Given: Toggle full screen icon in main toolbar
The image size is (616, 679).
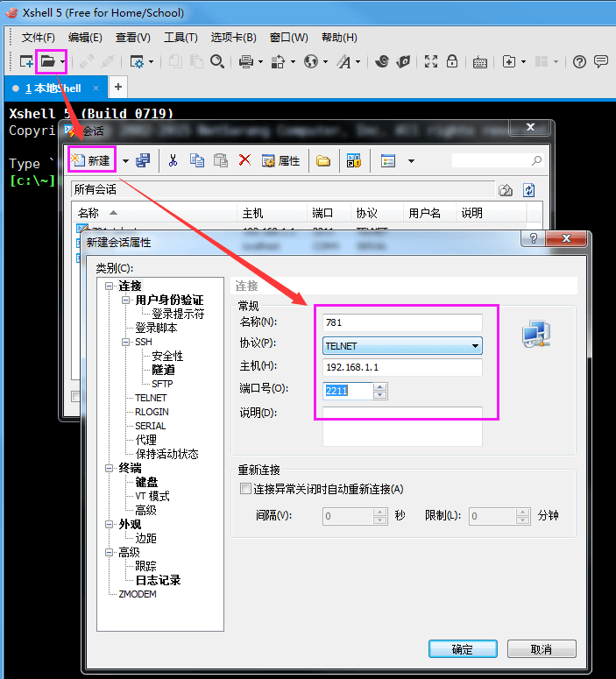Looking at the screenshot, I should pos(431,61).
